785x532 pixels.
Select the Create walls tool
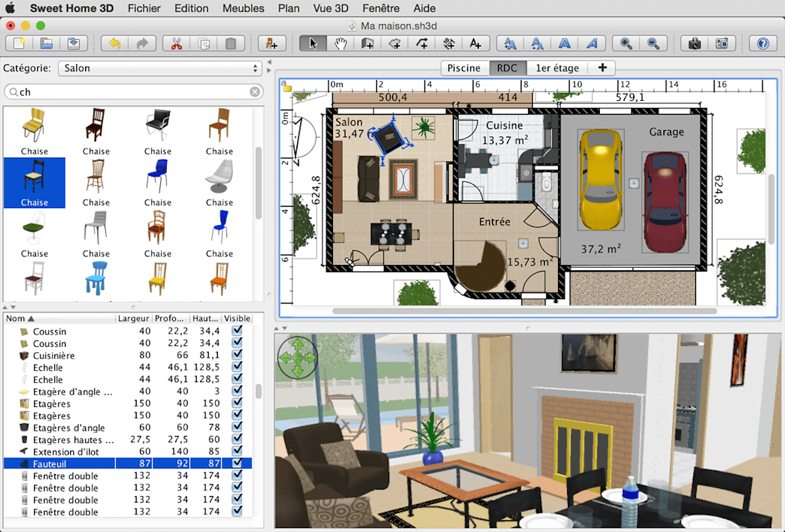pos(367,43)
